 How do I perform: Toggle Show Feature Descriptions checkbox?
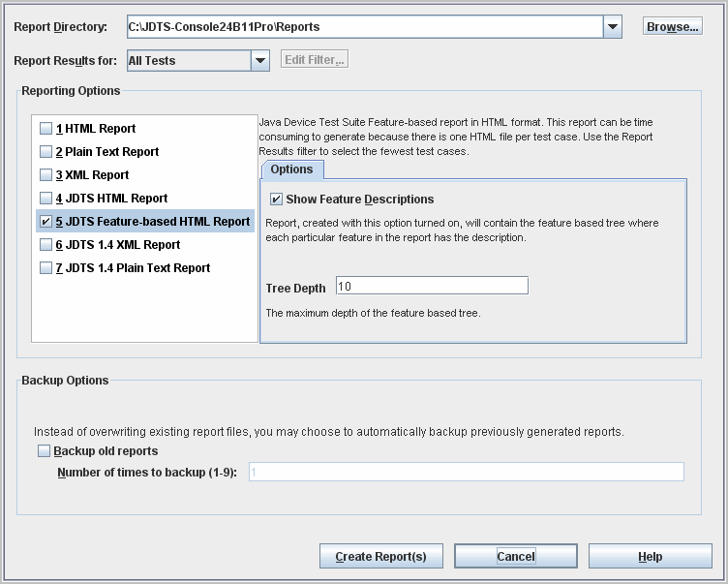click(x=276, y=200)
